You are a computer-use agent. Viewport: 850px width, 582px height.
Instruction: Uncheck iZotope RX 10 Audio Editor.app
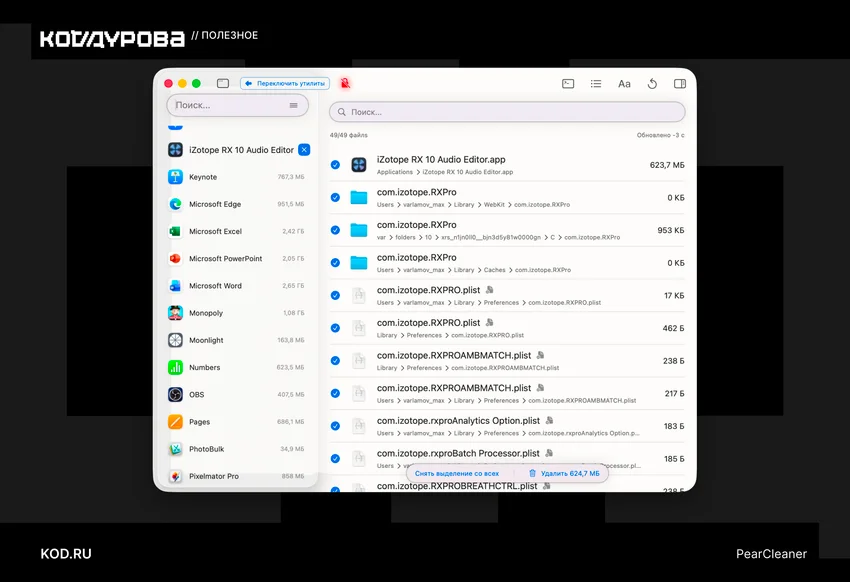(335, 165)
